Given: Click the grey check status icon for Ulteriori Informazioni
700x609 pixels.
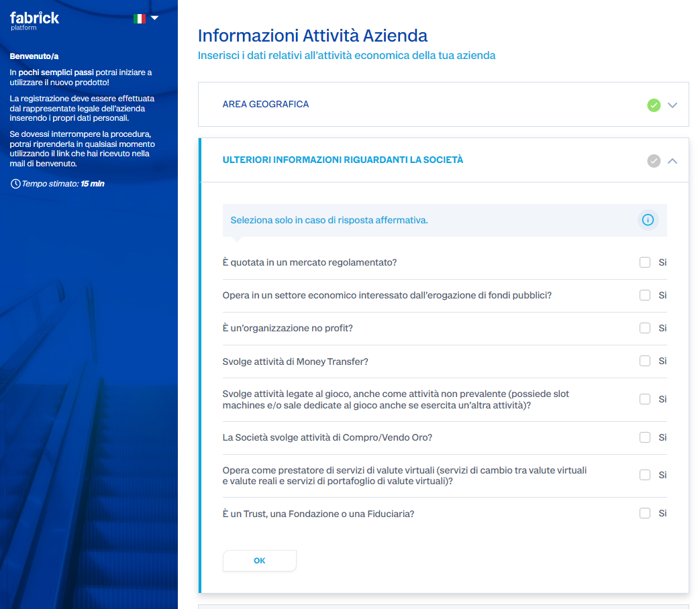Looking at the screenshot, I should point(654,160).
